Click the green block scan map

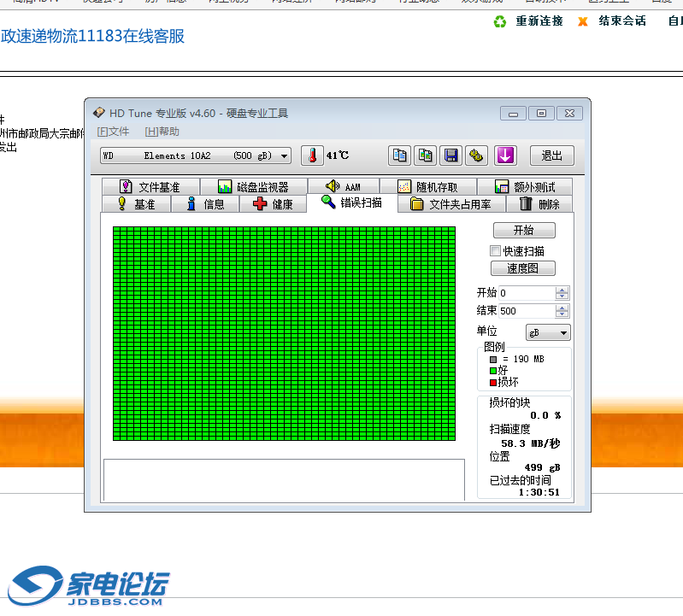point(284,333)
